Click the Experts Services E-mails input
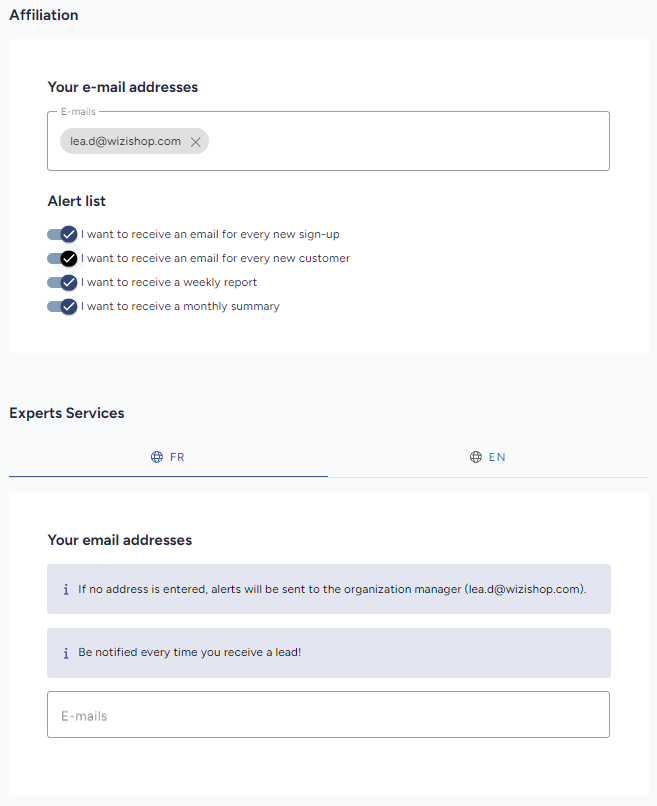 tap(328, 715)
